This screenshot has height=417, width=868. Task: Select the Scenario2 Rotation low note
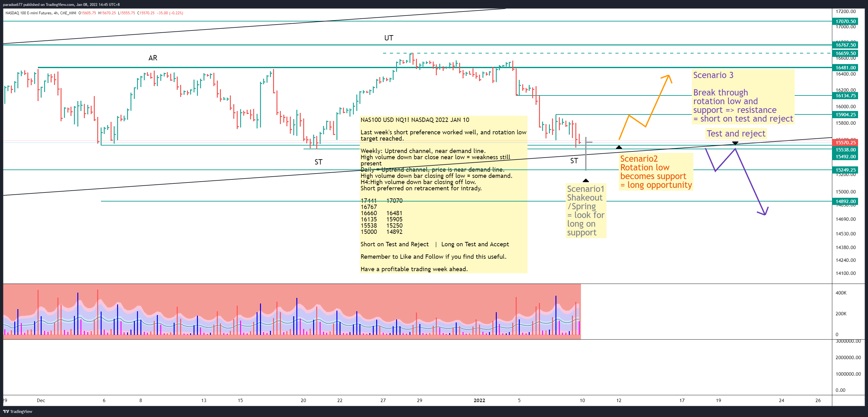(x=656, y=172)
